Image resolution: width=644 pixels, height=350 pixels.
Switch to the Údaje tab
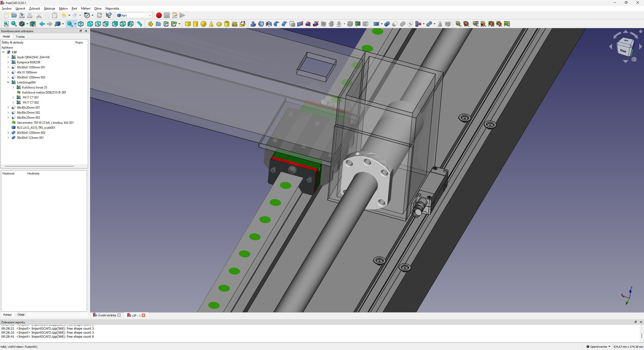click(x=21, y=315)
